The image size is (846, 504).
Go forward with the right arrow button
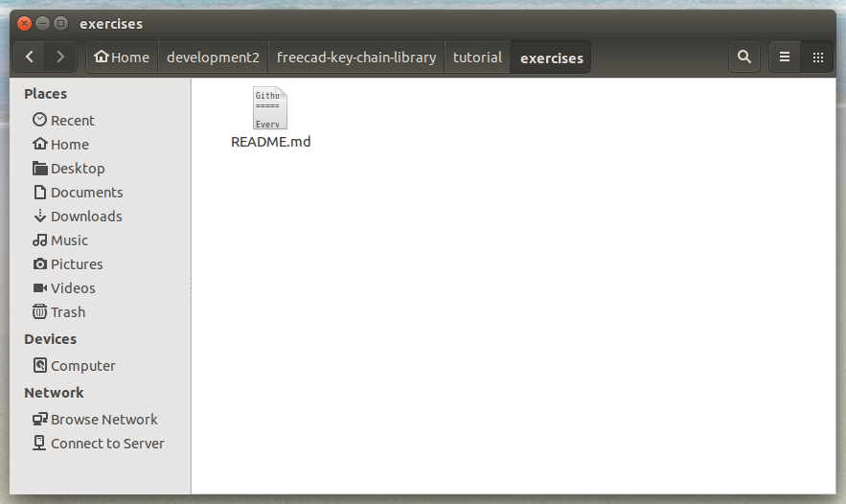[x=60, y=57]
